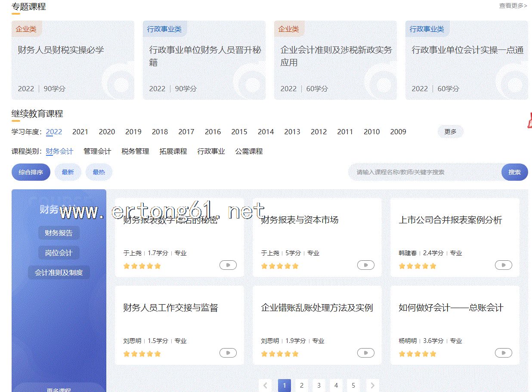Focus the course name search field
Viewport: 532px width, 392px height.
(x=424, y=172)
